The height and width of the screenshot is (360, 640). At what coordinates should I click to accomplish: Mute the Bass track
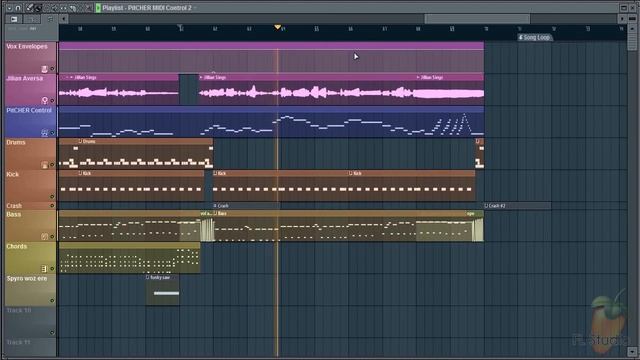pyautogui.click(x=52, y=236)
